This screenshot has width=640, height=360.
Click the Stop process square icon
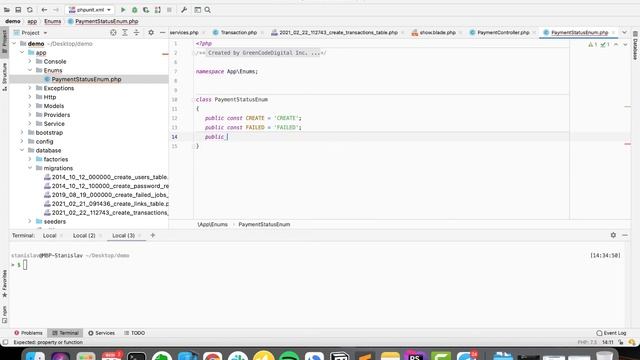point(169,10)
